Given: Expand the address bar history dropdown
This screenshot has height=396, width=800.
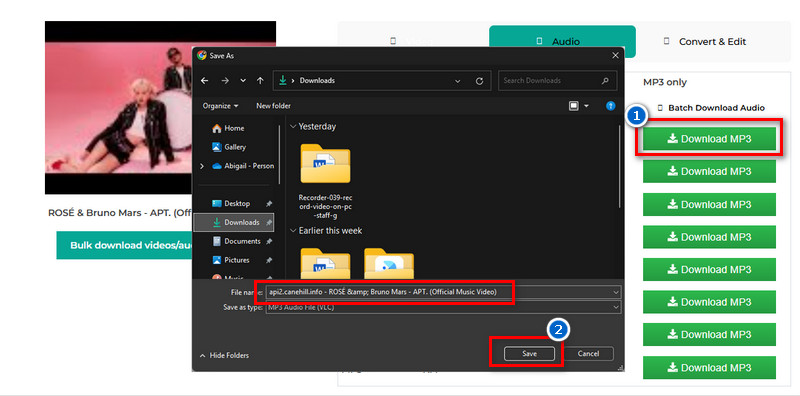Looking at the screenshot, I should click(458, 81).
